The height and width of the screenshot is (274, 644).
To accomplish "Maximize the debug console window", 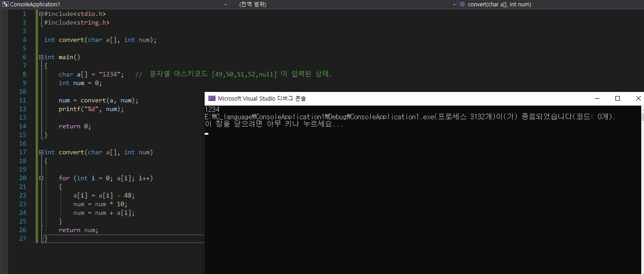I will 618,98.
